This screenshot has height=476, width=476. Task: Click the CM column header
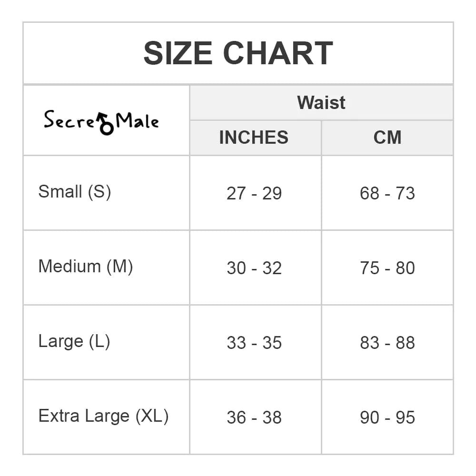(387, 138)
